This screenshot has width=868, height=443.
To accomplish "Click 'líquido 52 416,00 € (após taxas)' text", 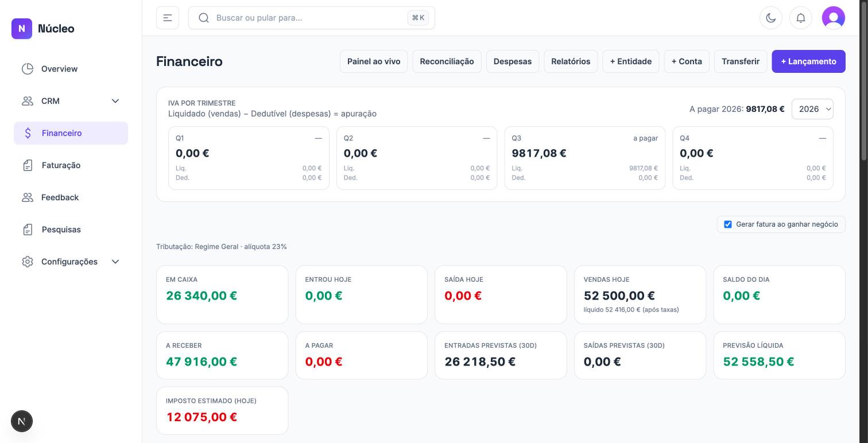I will (631, 310).
